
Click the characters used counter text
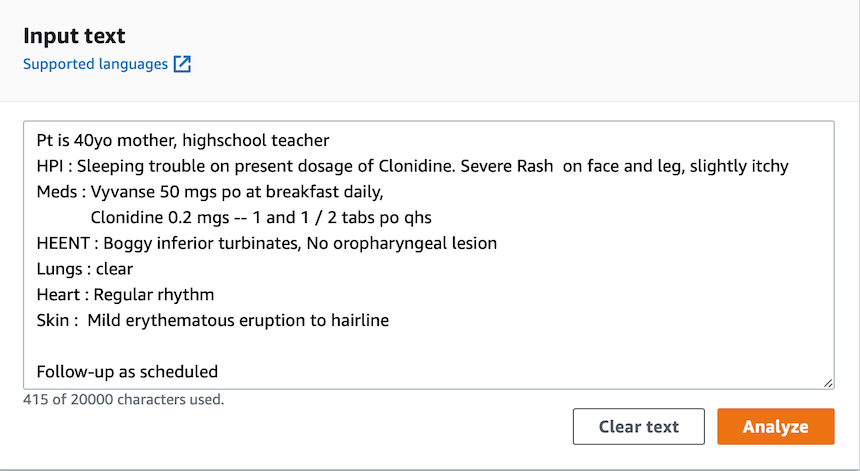click(x=124, y=400)
